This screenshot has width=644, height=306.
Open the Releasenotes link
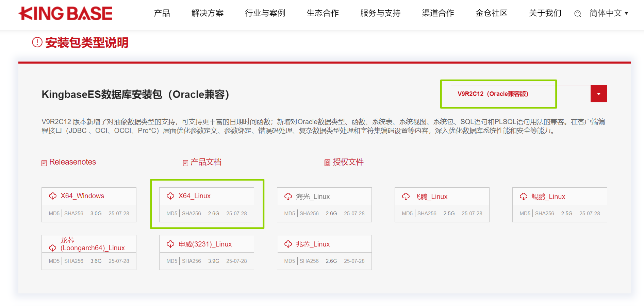[x=72, y=162]
